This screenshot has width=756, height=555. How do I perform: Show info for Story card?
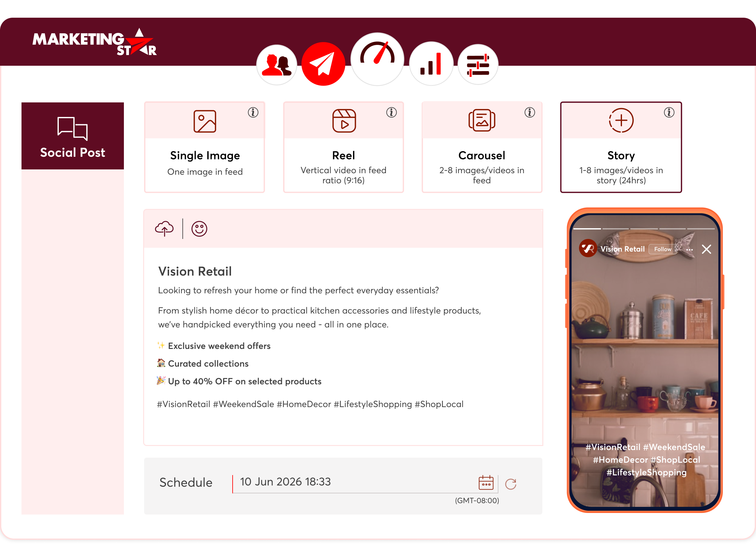pos(669,112)
